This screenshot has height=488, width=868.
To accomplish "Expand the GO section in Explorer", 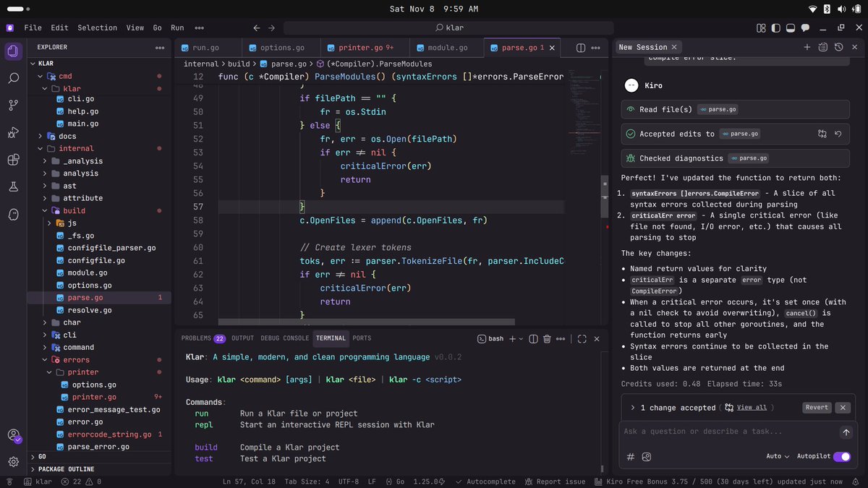I will tap(99, 457).
